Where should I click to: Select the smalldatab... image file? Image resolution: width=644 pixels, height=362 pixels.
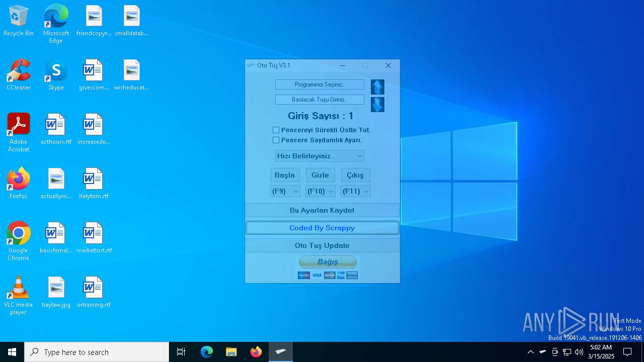tap(131, 21)
